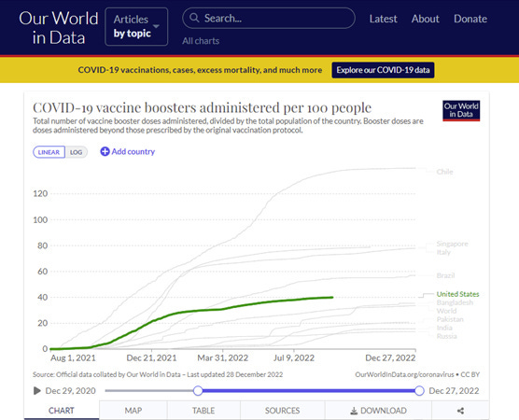Open the All charts link
The image size is (519, 420).
(x=201, y=41)
